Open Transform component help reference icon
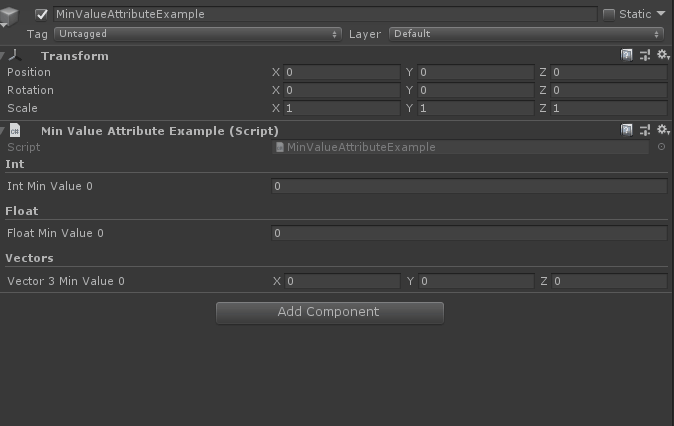 [627, 56]
